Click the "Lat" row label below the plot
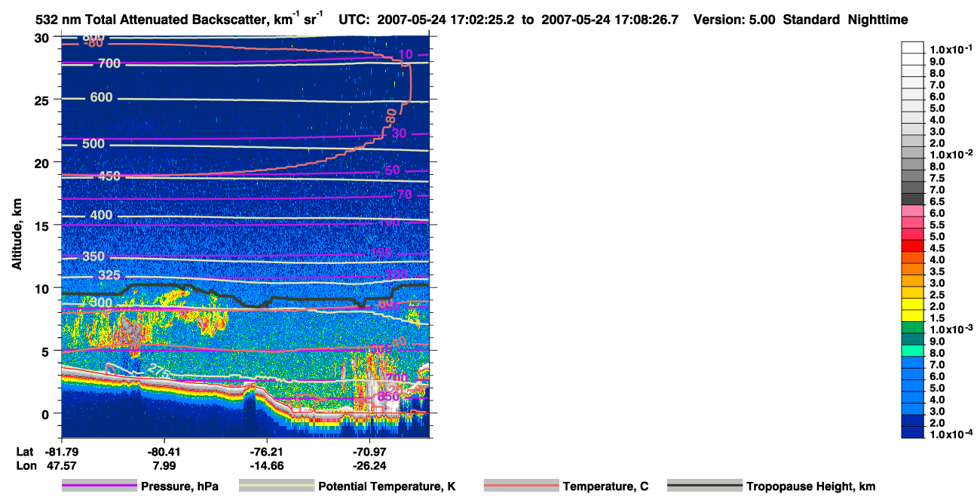980x503 pixels. coord(25,451)
